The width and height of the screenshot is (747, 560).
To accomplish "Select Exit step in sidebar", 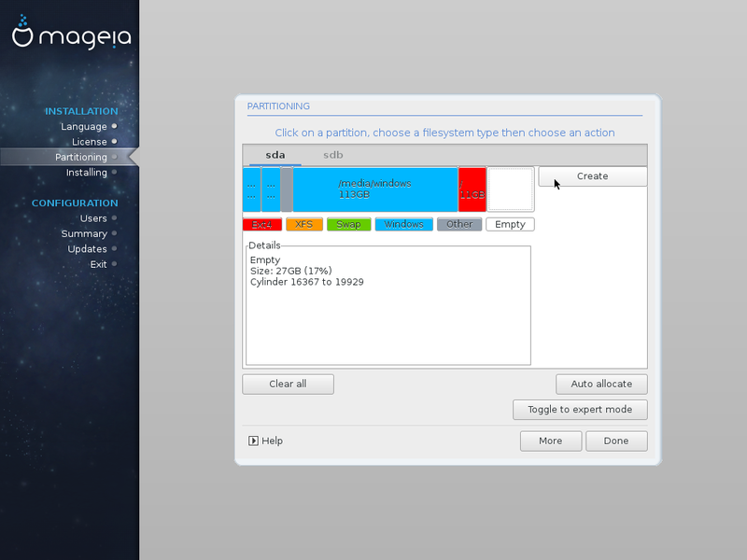I will pos(99,264).
